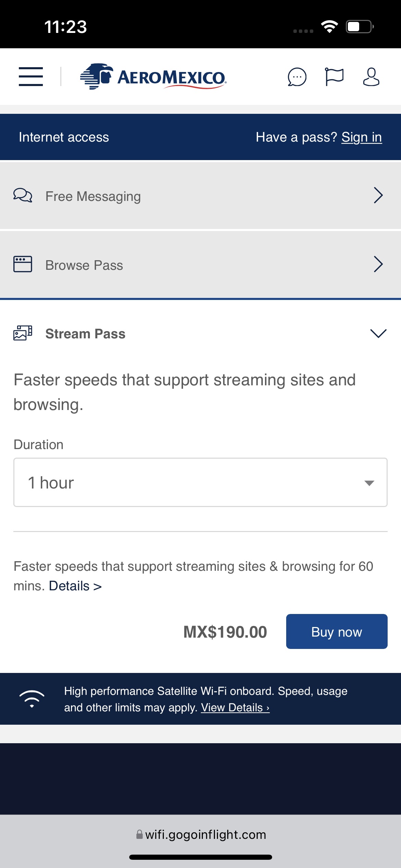Open the Duration dropdown showing 1 hour

pos(200,482)
